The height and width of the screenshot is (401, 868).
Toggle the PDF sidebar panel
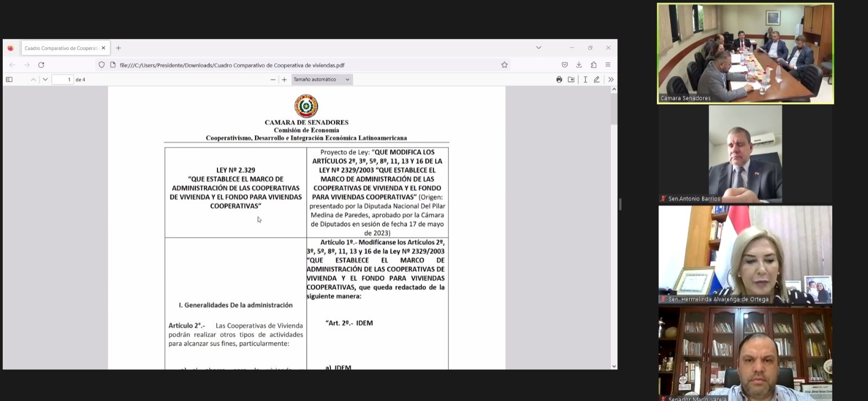click(9, 80)
